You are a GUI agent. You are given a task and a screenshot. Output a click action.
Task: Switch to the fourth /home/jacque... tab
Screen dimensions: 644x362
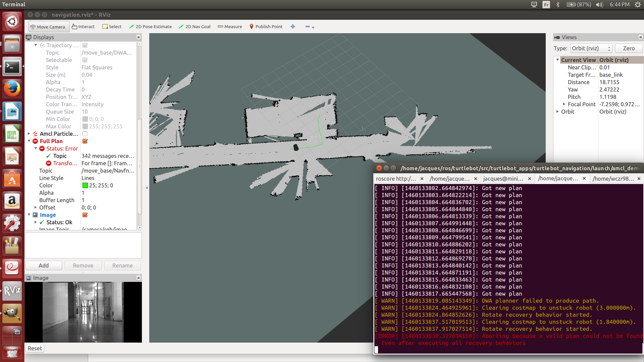tap(558, 179)
